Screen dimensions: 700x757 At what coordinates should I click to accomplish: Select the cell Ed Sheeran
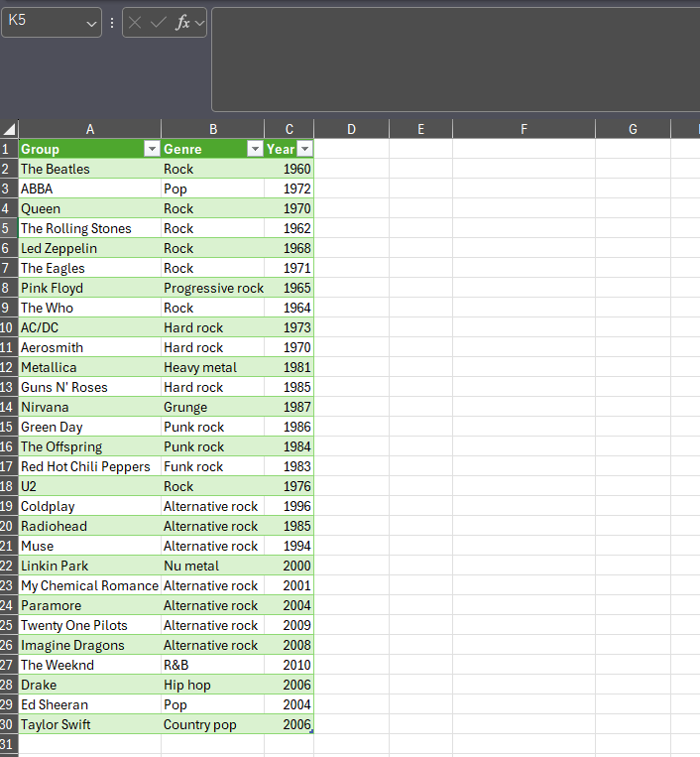click(x=90, y=704)
